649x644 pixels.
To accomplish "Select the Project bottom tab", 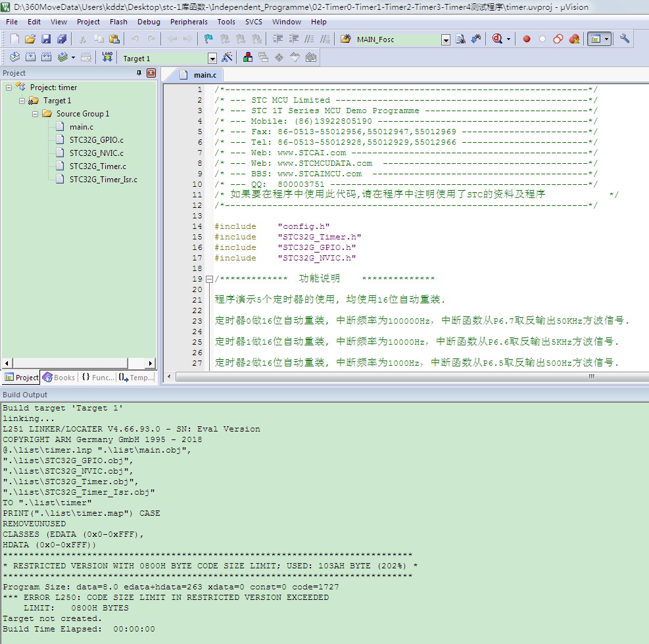I will pos(22,378).
